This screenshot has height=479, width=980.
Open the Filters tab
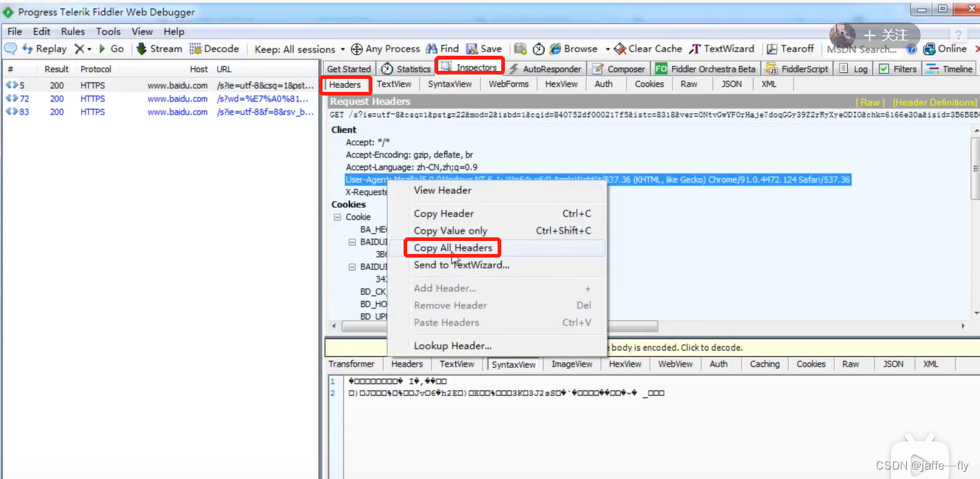coord(898,69)
